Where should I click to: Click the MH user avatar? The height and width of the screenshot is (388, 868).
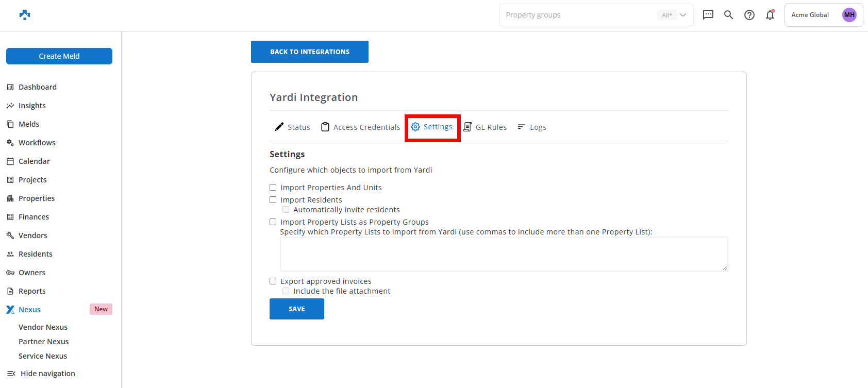849,15
